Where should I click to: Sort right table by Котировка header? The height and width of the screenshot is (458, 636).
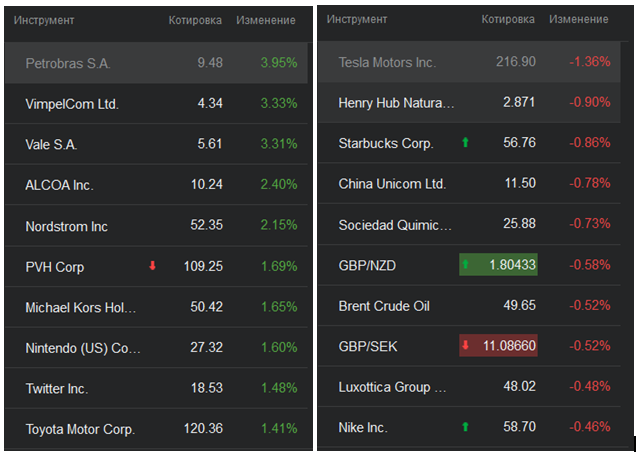508,20
